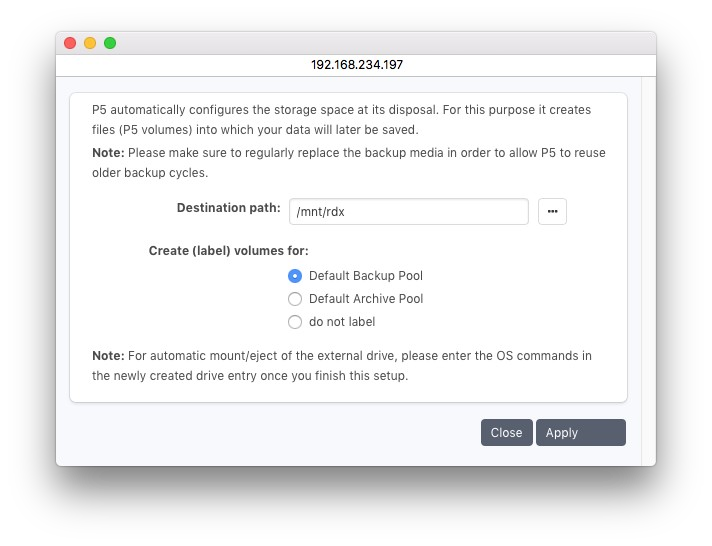The width and height of the screenshot is (712, 546).
Task: Click the intro paragraph about P5 storage
Action: (x=341, y=119)
